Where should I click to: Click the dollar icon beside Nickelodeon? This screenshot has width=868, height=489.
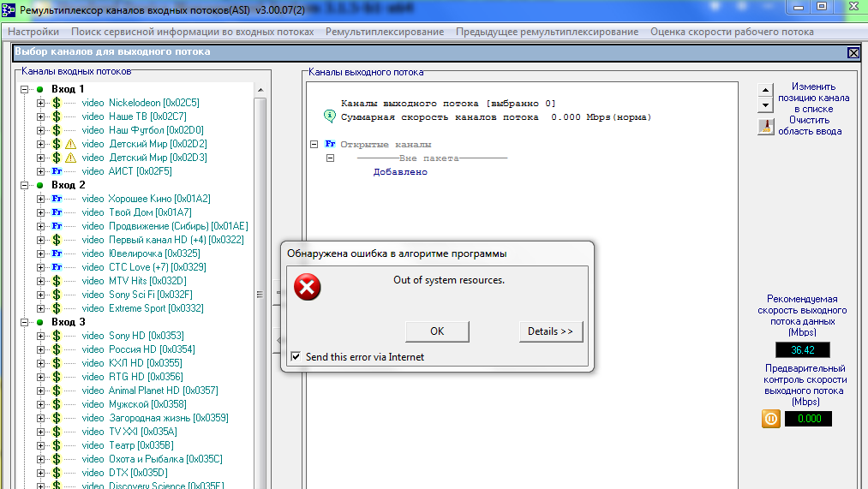pos(57,103)
